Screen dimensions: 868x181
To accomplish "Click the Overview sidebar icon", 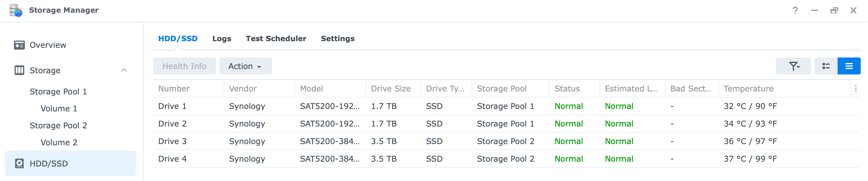I will (19, 45).
